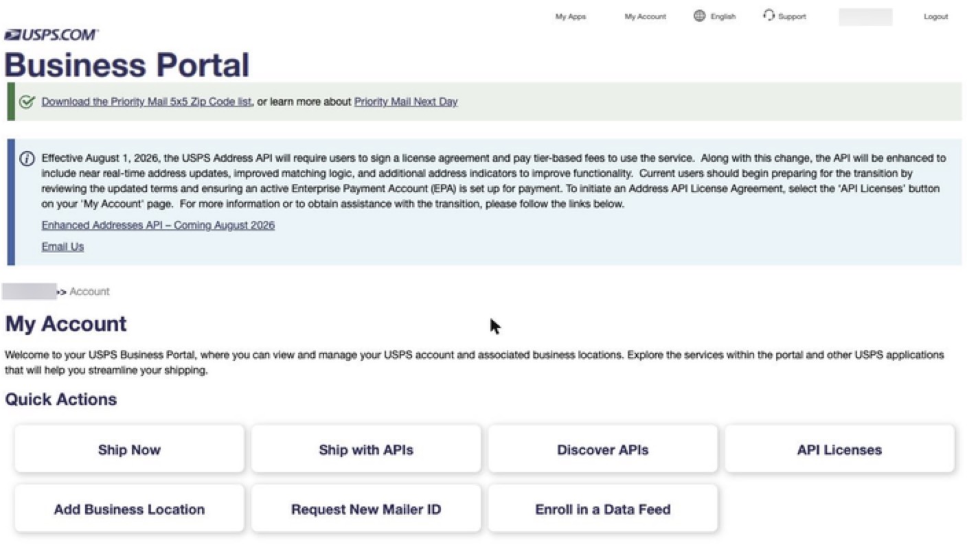Select the English language option
The width and height of the screenshot is (967, 560).
coord(723,16)
